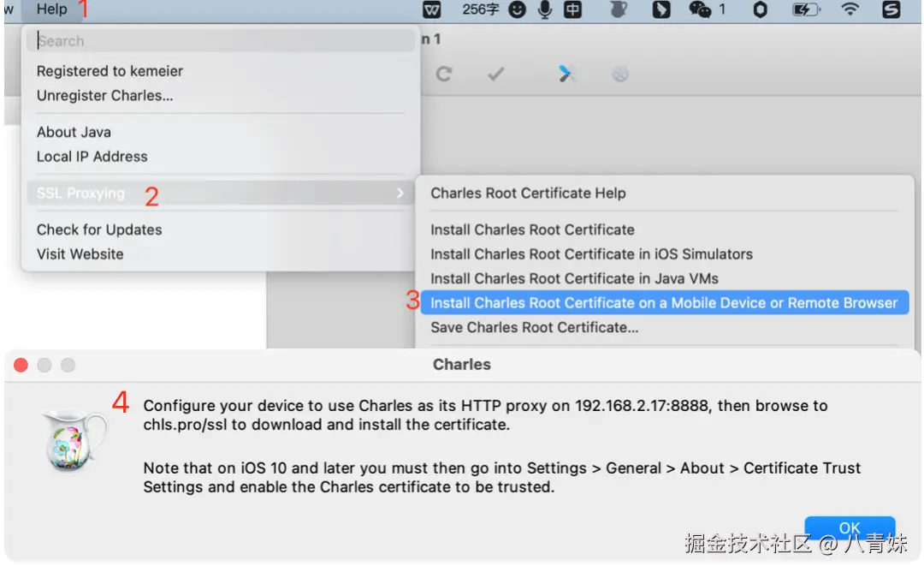Click the Charles dialog title text
The height and width of the screenshot is (572, 924).
click(x=462, y=365)
